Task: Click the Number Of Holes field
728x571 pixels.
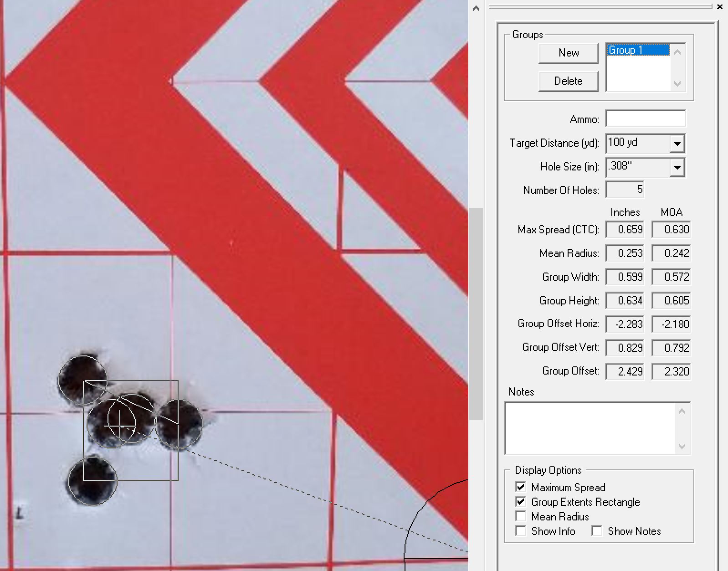Action: (x=625, y=190)
